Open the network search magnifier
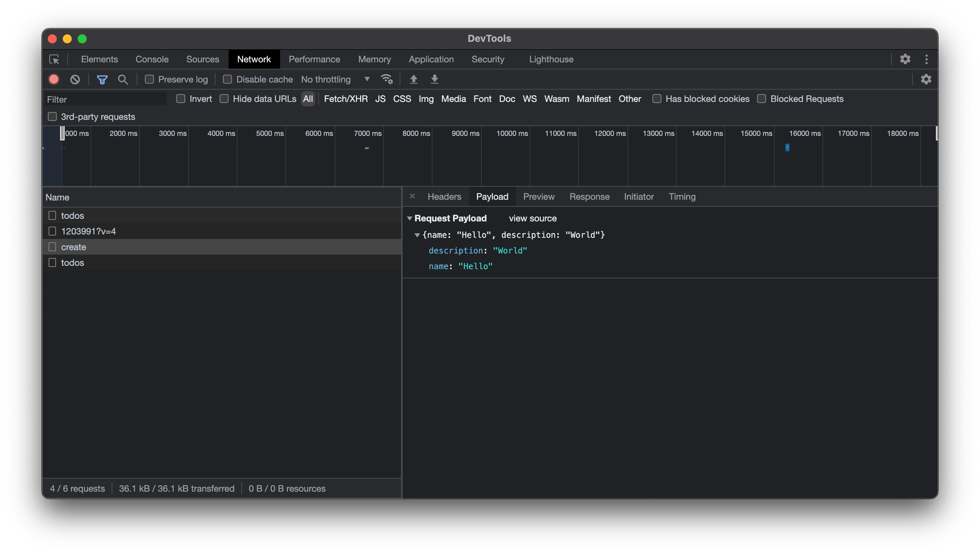 pos(122,79)
